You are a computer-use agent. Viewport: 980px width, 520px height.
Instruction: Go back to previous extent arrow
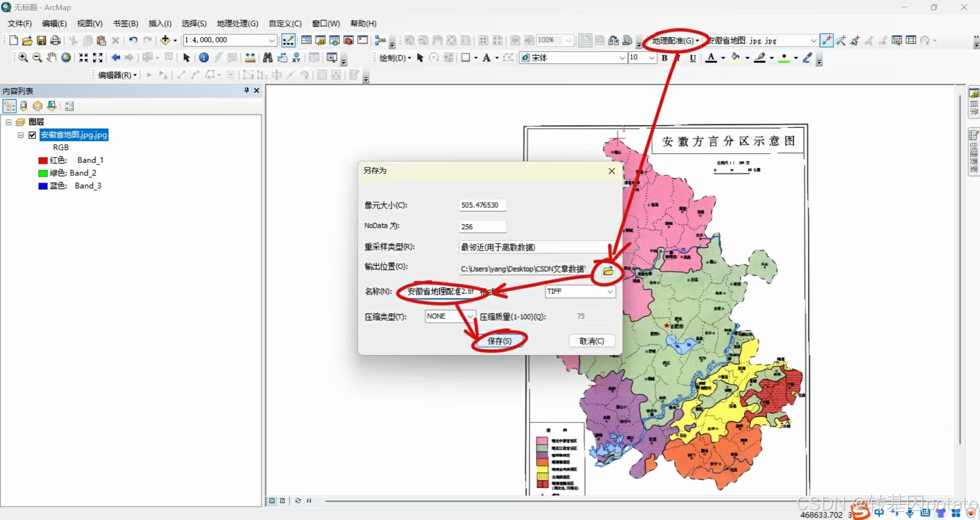click(116, 58)
